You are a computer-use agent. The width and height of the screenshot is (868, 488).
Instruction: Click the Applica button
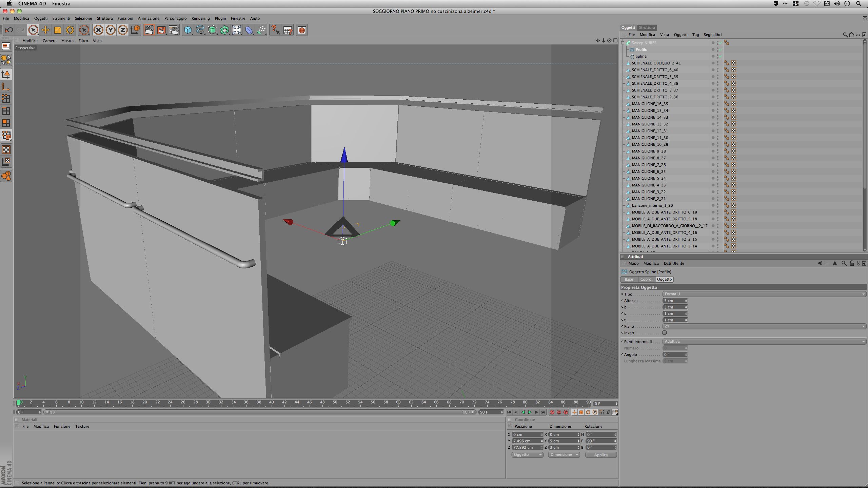click(x=600, y=455)
